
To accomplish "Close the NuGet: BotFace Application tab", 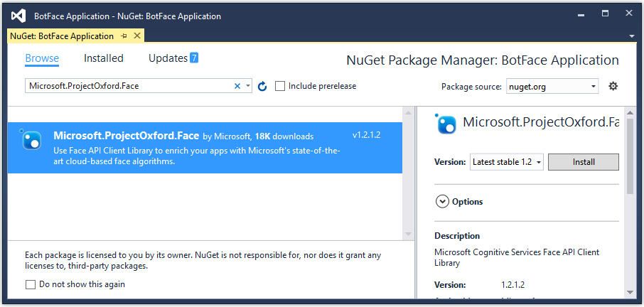I will (x=137, y=36).
